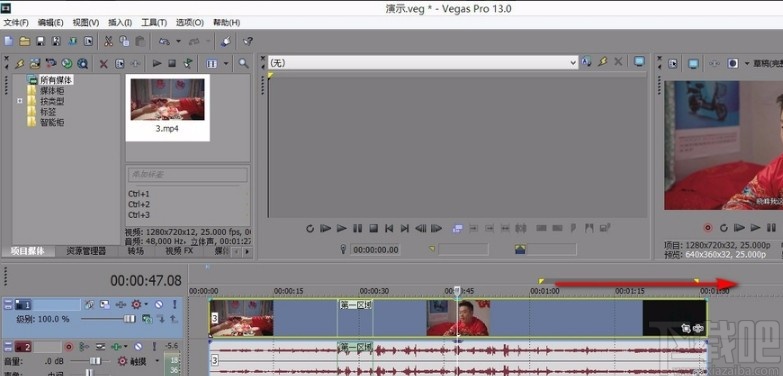Click the 添加标签 tag input field
Image resolution: width=783 pixels, height=376 pixels.
(x=188, y=175)
